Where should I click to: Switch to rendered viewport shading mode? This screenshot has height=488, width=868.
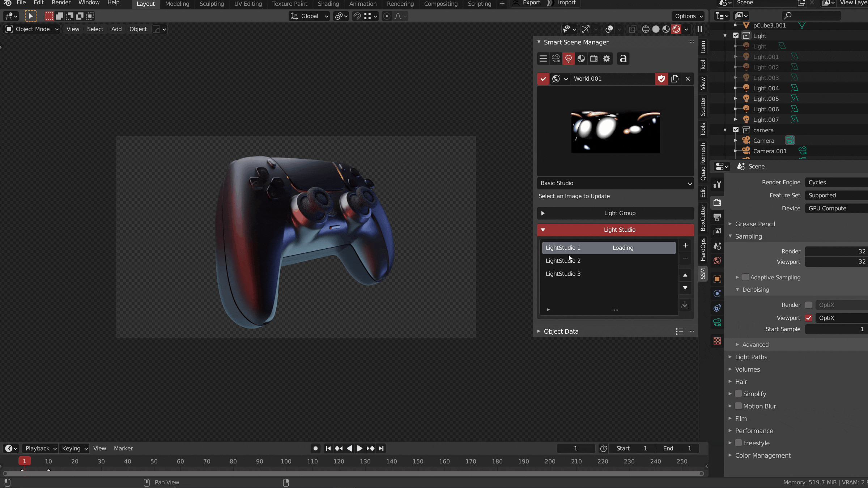pos(676,29)
